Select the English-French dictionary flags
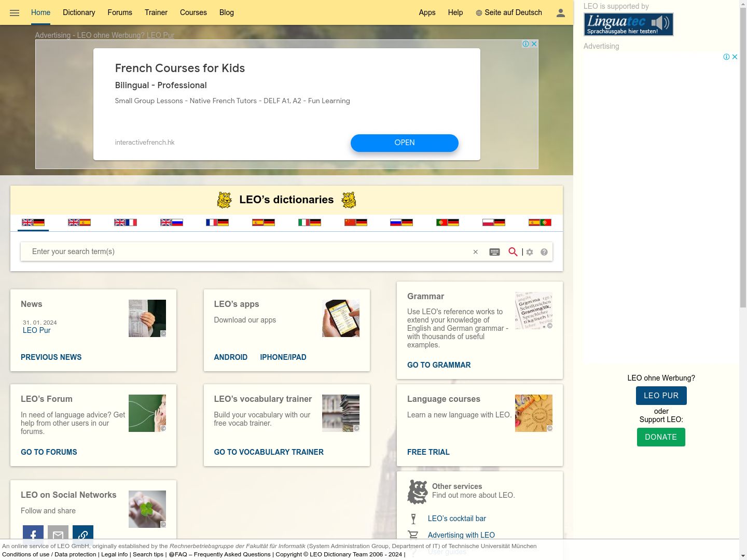747x560 pixels. pyautogui.click(x=126, y=222)
